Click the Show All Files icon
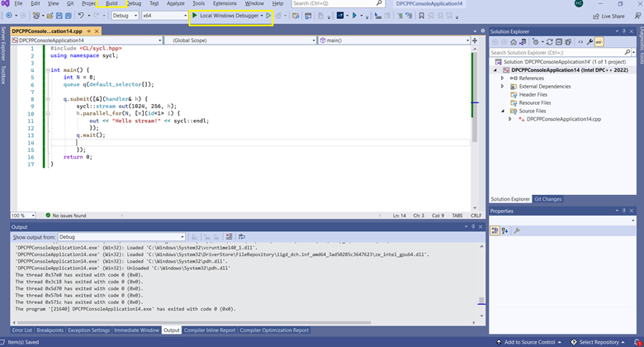 pos(568,42)
